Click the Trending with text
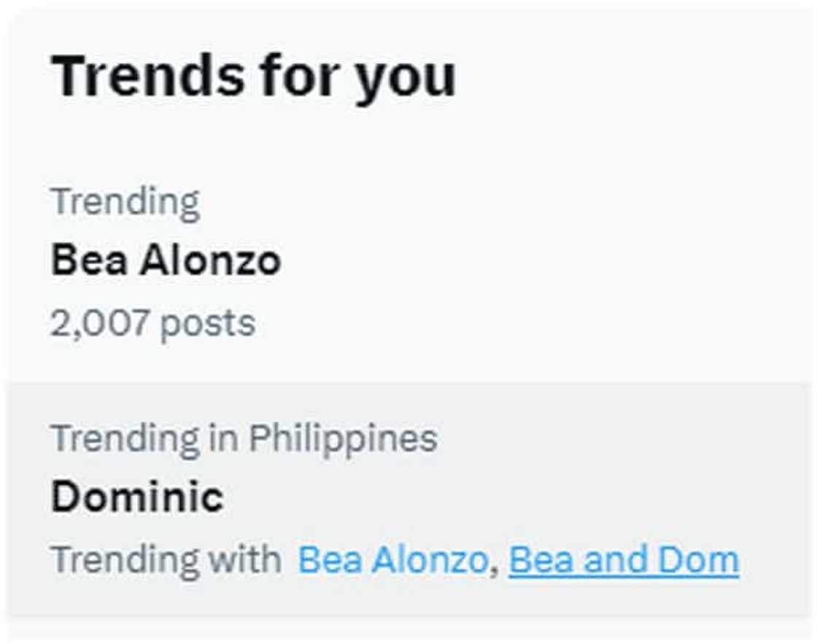Screen dimensions: 817x644 click(x=166, y=560)
